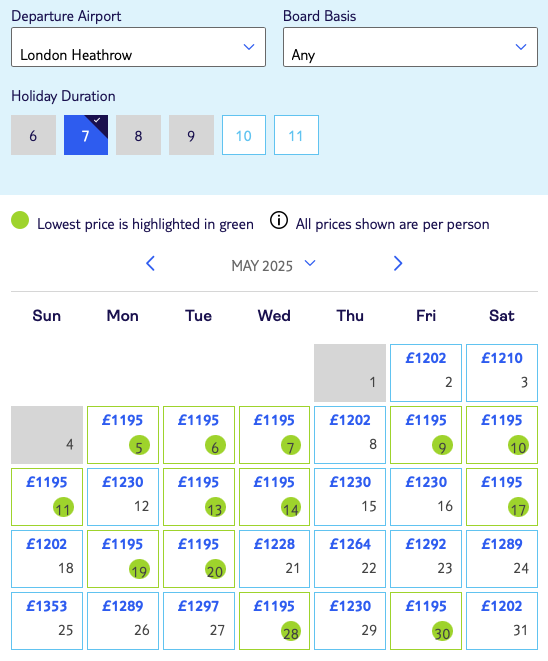Go to next month using right arrow
The width and height of the screenshot is (548, 661).
click(x=398, y=263)
